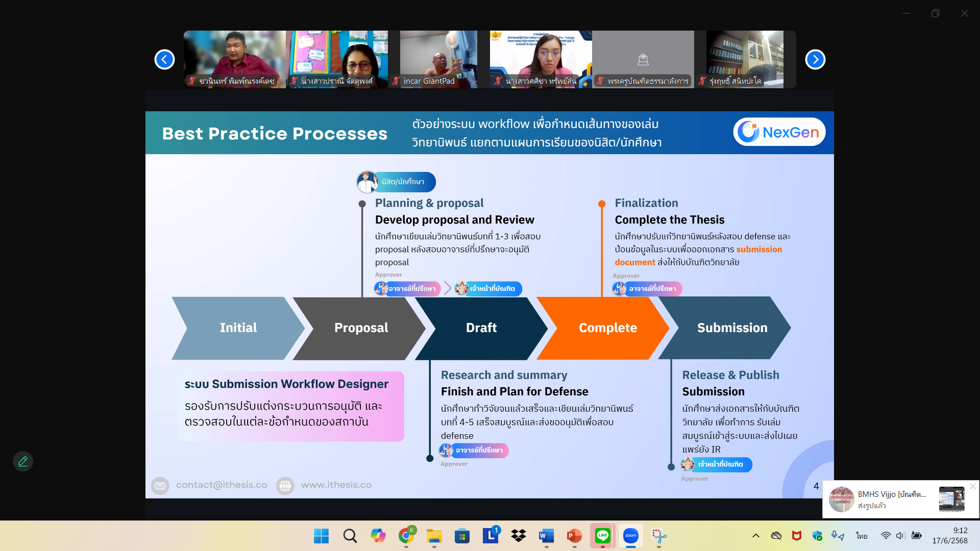The width and height of the screenshot is (980, 551).
Task: Click 'Develop proposal and Review' heading
Action: pos(454,220)
